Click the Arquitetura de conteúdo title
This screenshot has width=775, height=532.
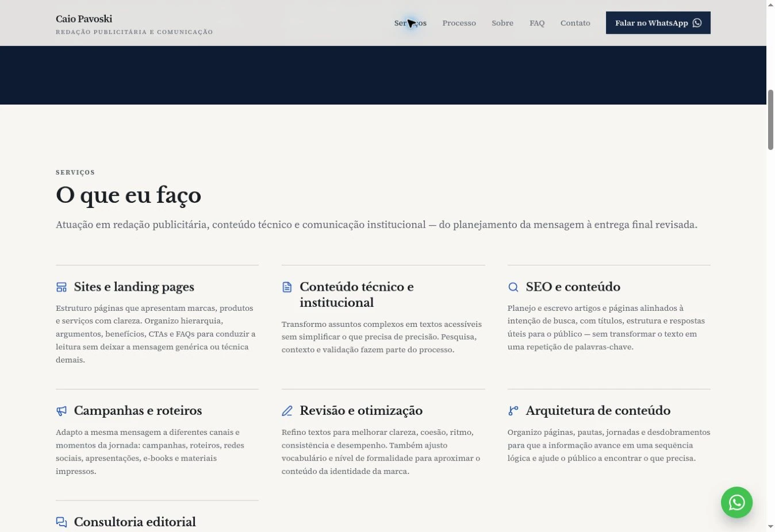pyautogui.click(x=598, y=411)
